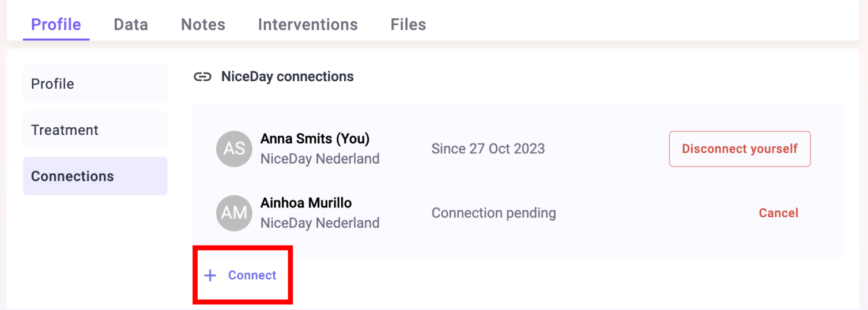This screenshot has width=868, height=310.
Task: Select Connections in the sidebar
Action: click(x=95, y=176)
